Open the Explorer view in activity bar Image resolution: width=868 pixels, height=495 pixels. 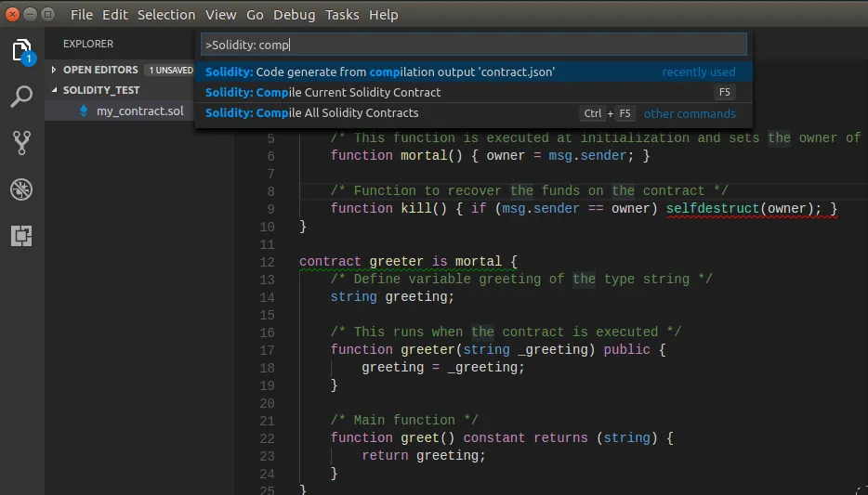(x=21, y=50)
